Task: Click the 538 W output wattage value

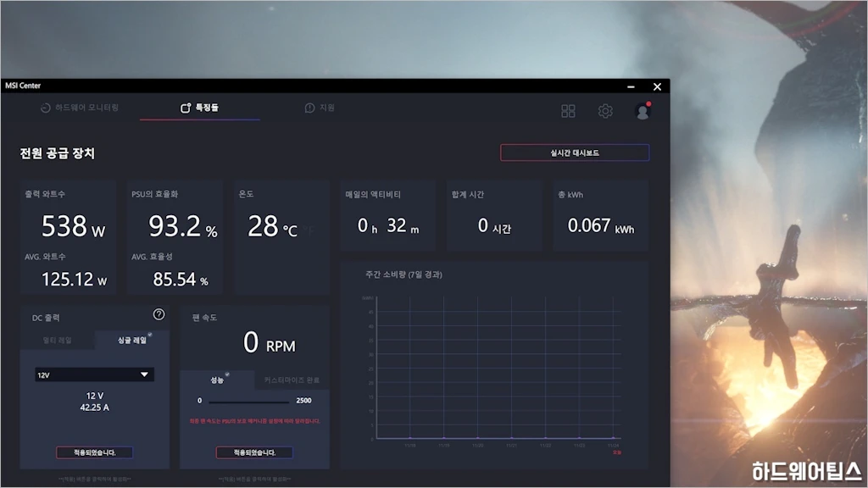Action: pyautogui.click(x=73, y=226)
